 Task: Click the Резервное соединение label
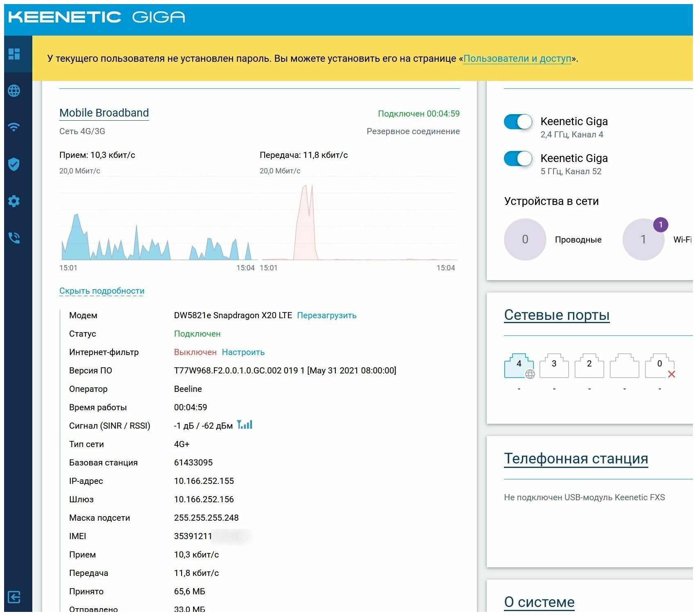click(x=413, y=131)
